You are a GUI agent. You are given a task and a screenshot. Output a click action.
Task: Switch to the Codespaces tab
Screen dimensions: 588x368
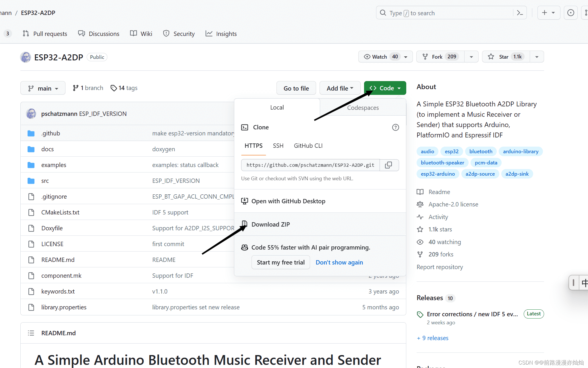(x=363, y=108)
